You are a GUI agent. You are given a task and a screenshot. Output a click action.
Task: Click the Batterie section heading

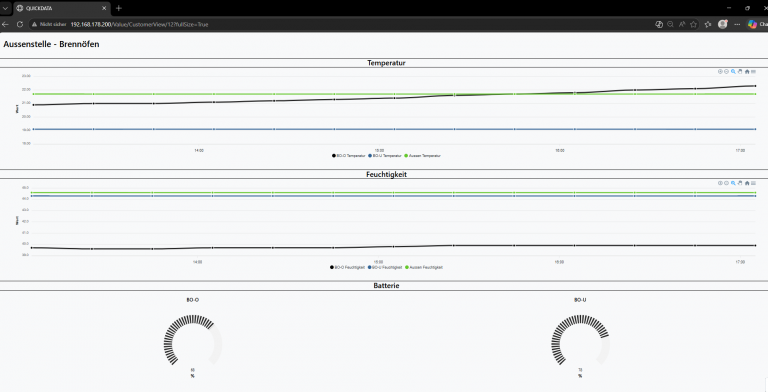(x=386, y=285)
